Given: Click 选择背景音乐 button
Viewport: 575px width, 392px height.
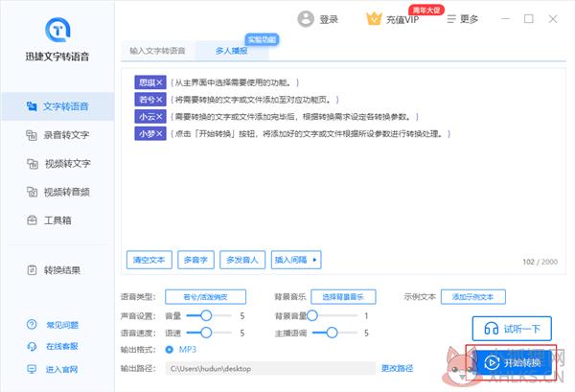Looking at the screenshot, I should click(343, 297).
